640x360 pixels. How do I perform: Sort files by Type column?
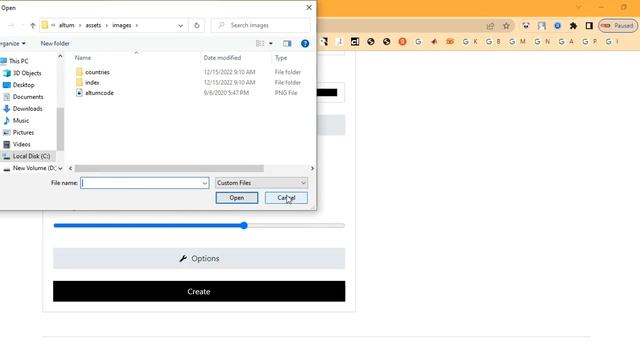281,58
